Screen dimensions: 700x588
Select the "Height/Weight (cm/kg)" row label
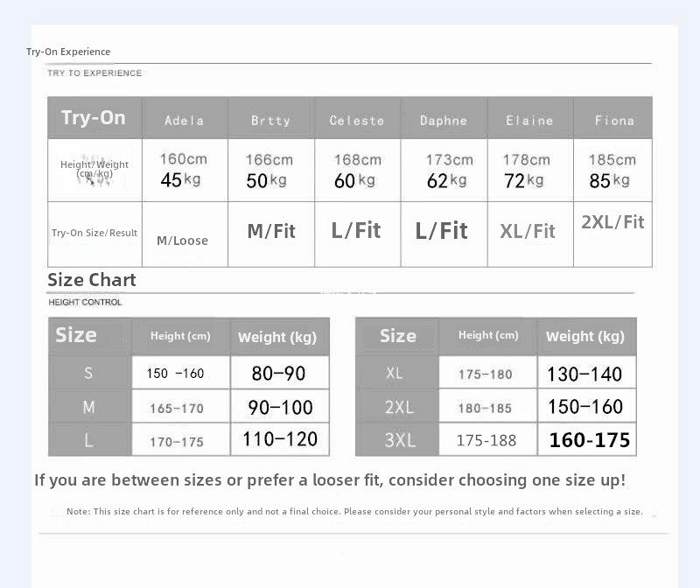click(94, 169)
